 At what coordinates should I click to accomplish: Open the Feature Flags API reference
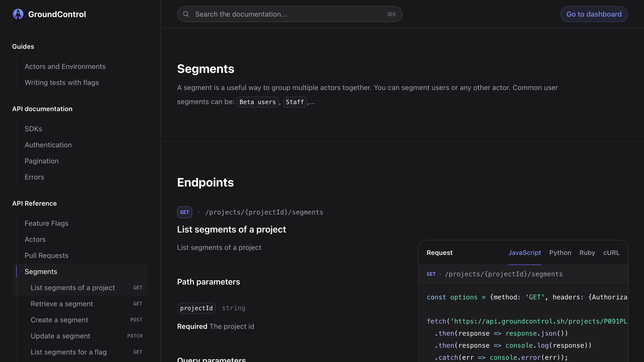[x=47, y=223]
